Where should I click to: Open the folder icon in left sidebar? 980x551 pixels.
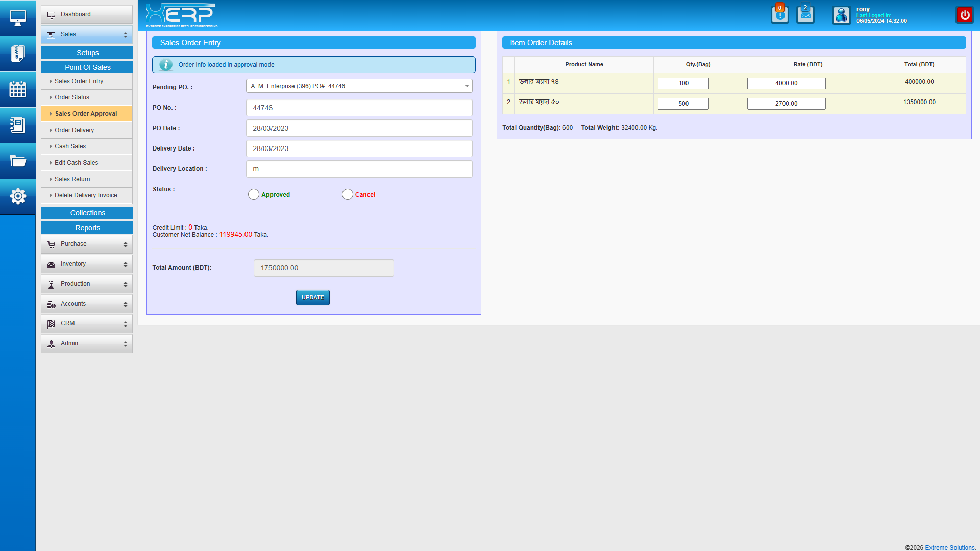click(18, 161)
